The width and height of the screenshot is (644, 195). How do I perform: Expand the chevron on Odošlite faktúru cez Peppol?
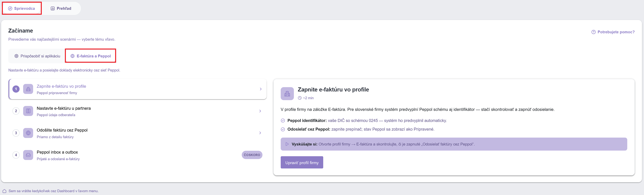point(260,133)
